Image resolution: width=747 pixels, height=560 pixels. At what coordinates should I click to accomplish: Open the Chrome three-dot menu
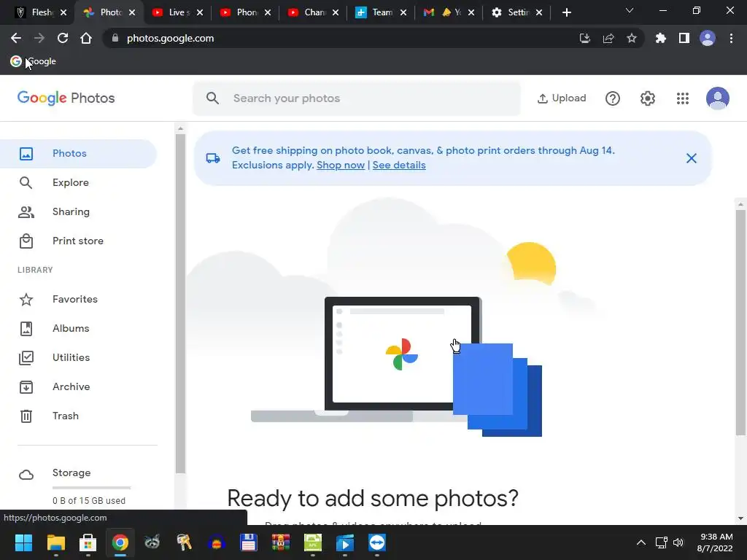(731, 38)
